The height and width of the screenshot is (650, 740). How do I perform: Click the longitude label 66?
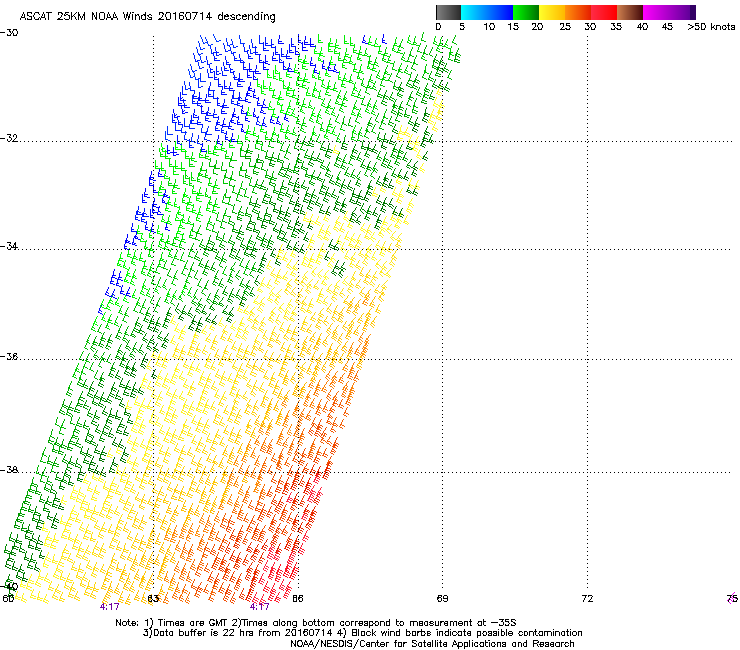(x=298, y=599)
